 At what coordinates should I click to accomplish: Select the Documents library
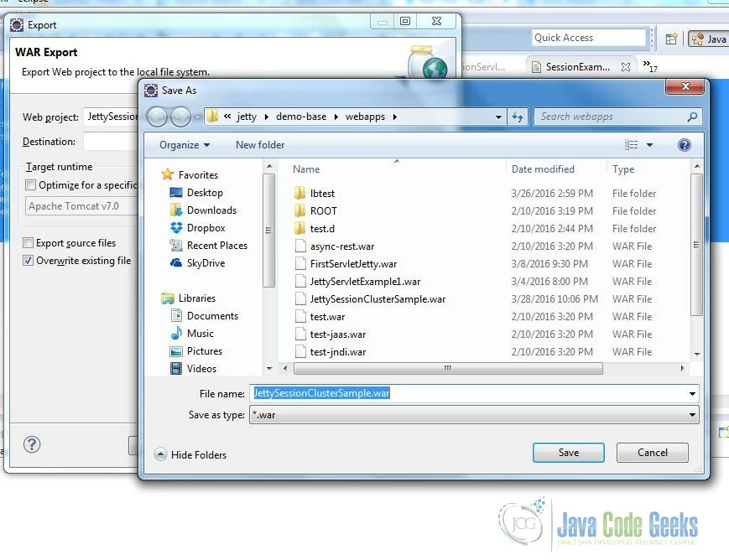[212, 315]
